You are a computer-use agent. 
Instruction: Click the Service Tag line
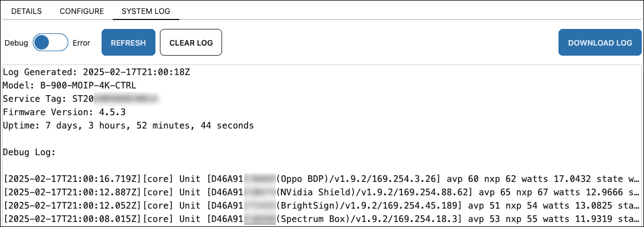click(80, 98)
